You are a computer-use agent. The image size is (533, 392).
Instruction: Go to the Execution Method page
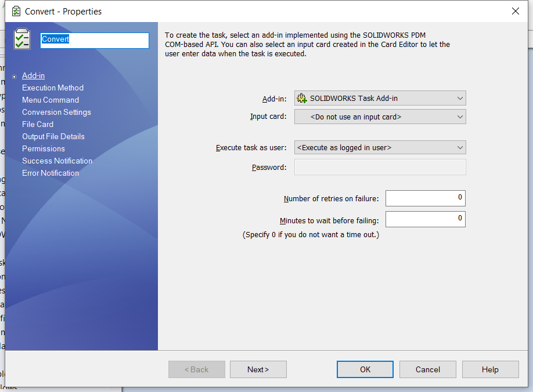[53, 88]
